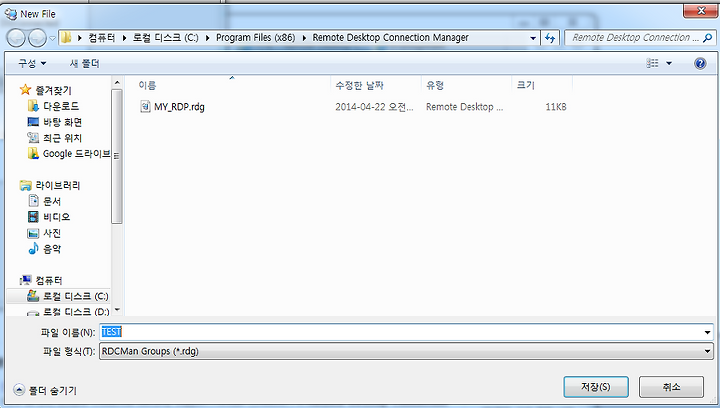
Task: Open the address bar history dropdown arrow
Action: click(533, 38)
